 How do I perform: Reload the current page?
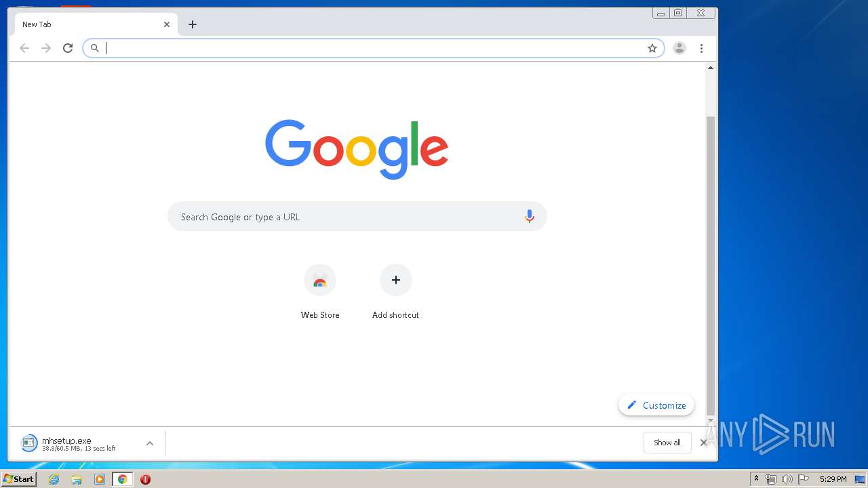point(68,48)
